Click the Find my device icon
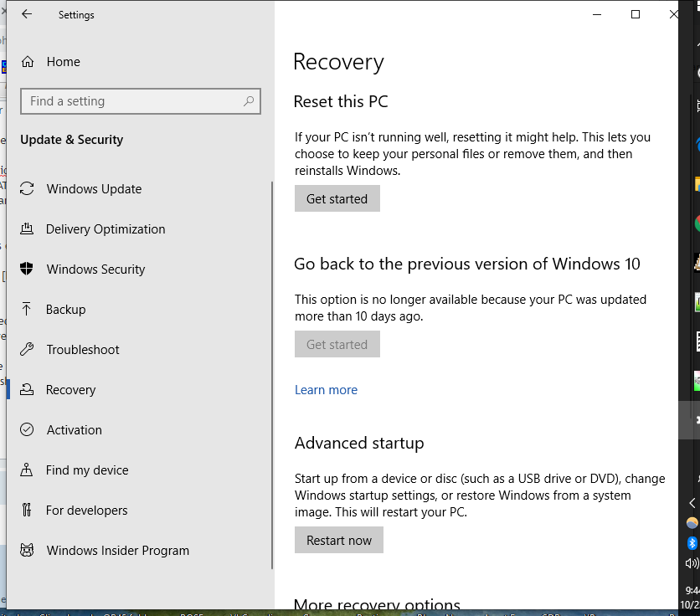This screenshot has width=700, height=616. [x=26, y=470]
